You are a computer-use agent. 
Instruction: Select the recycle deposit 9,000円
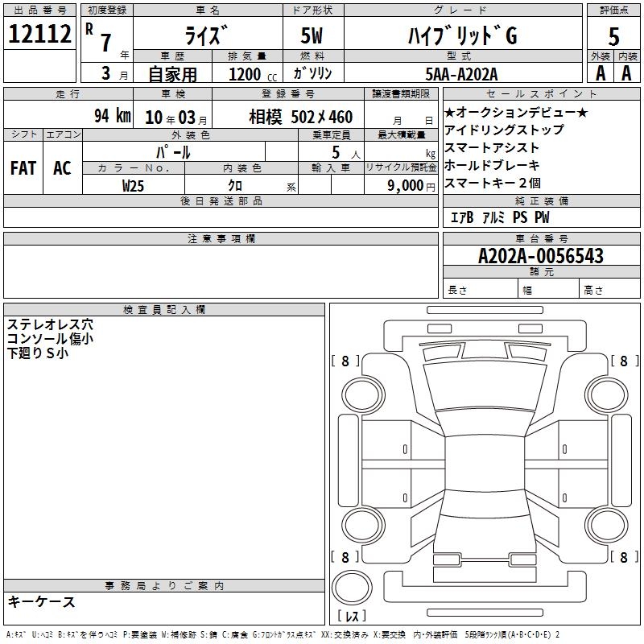point(411,186)
